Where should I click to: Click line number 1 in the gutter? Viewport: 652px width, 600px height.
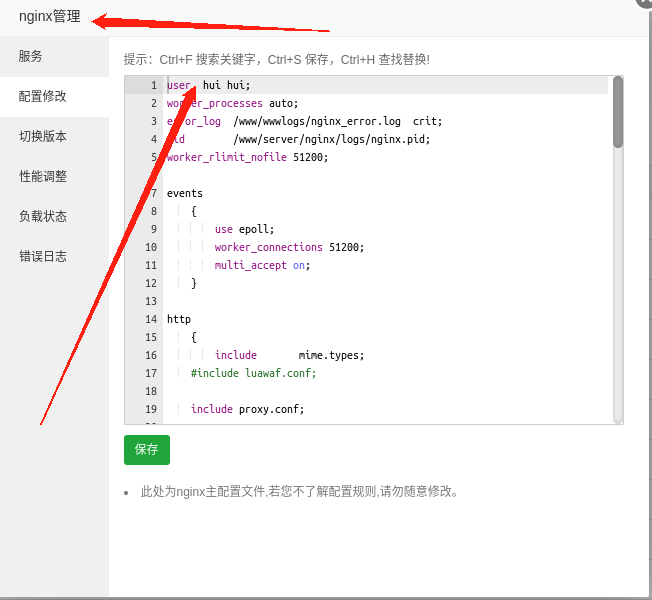click(154, 85)
